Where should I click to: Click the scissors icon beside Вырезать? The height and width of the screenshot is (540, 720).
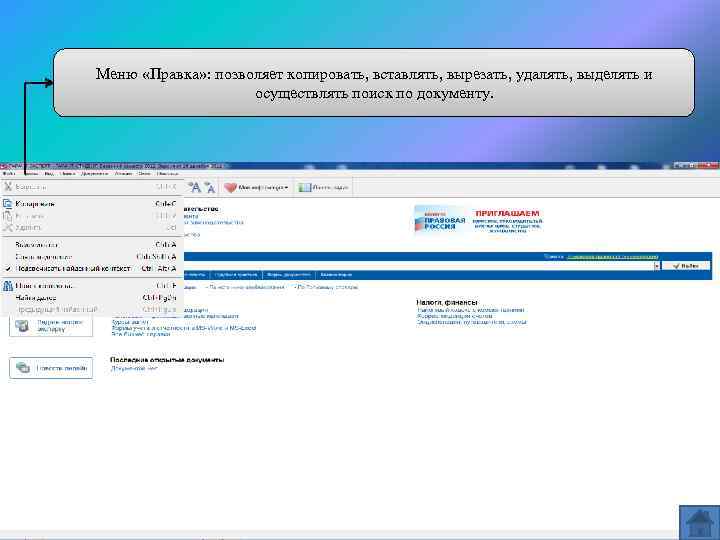(8, 187)
